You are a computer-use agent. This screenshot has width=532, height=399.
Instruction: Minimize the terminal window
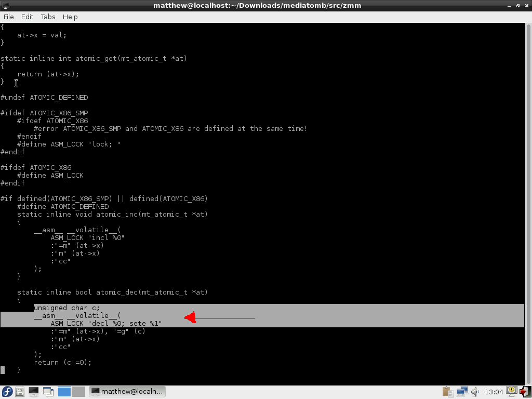pos(509,6)
